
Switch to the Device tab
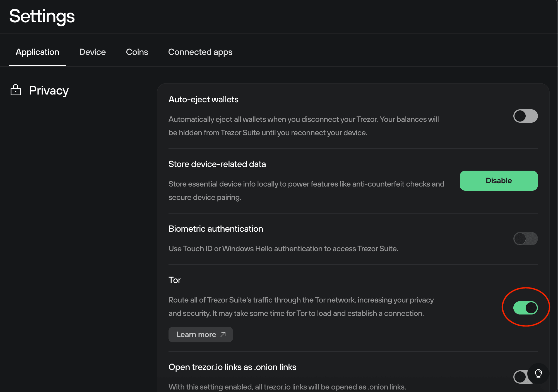pyautogui.click(x=92, y=52)
